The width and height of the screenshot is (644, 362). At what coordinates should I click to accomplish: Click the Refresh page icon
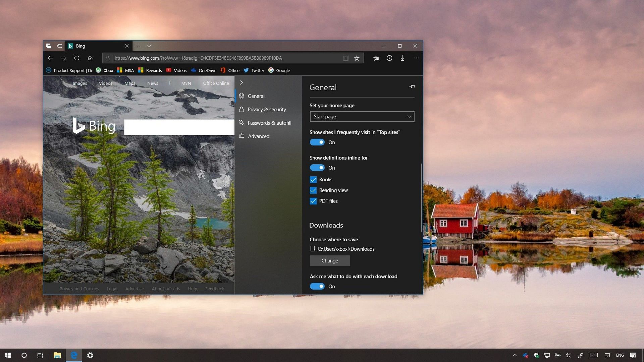coord(77,58)
